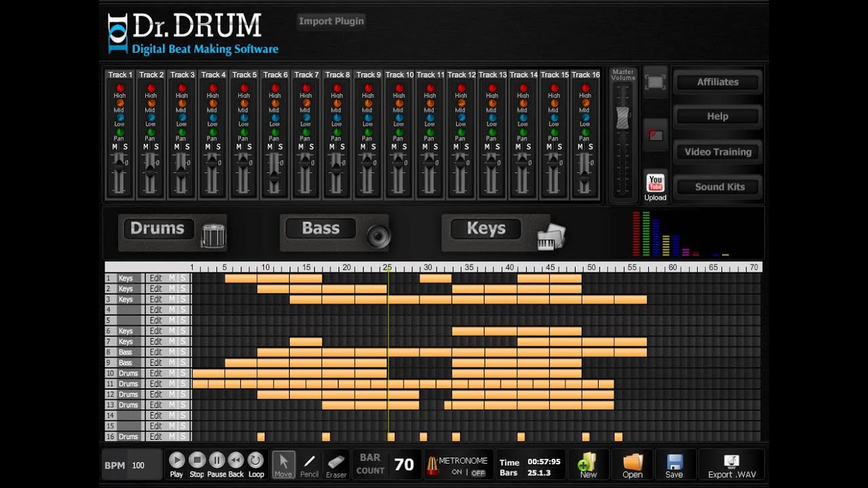Viewport: 868px width, 488px height.
Task: Mute sequencer row 1 Keys
Action: click(x=172, y=279)
